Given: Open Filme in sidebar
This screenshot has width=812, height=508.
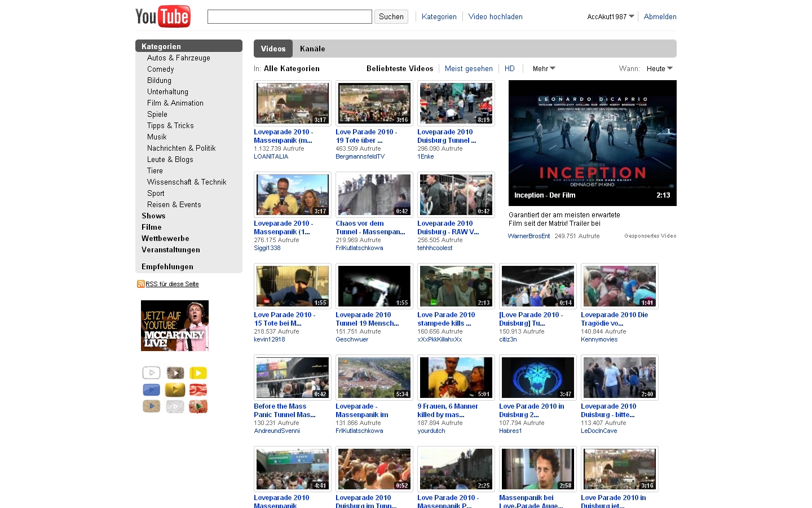Looking at the screenshot, I should click(x=152, y=227).
